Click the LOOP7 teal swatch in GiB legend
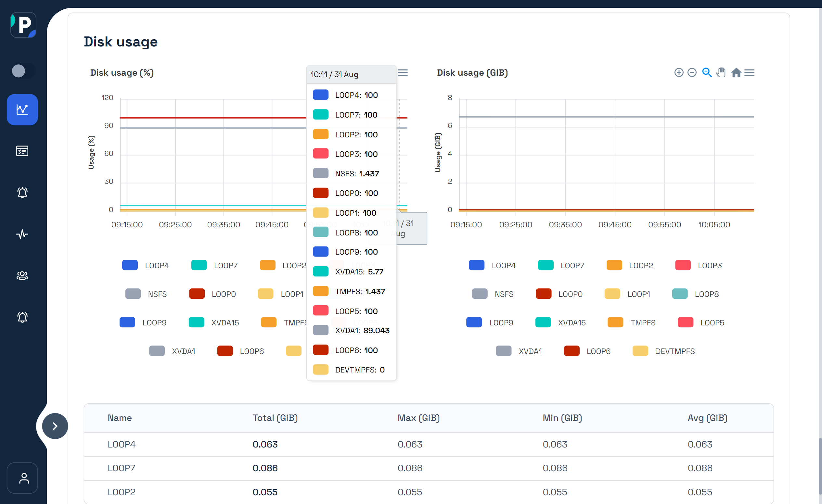This screenshot has height=504, width=822. click(546, 265)
